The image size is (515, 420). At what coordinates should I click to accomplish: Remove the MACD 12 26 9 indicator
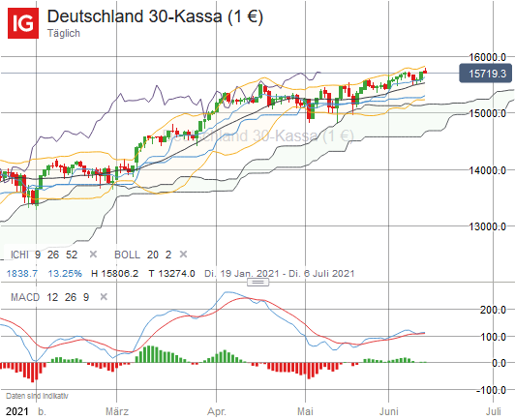104,297
